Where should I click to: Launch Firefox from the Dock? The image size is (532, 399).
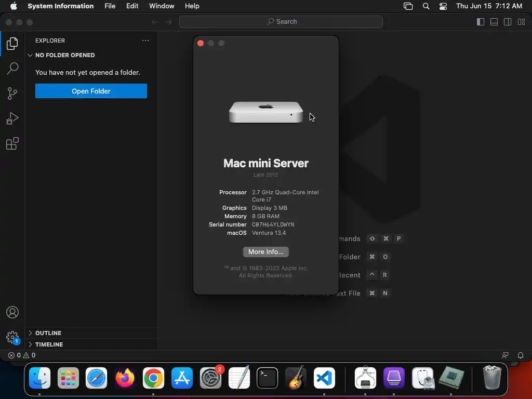pyautogui.click(x=125, y=378)
